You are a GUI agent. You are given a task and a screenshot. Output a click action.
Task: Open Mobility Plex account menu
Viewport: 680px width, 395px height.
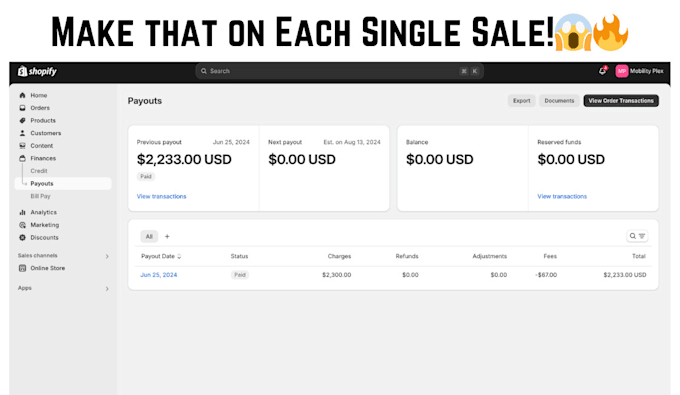[x=640, y=71]
